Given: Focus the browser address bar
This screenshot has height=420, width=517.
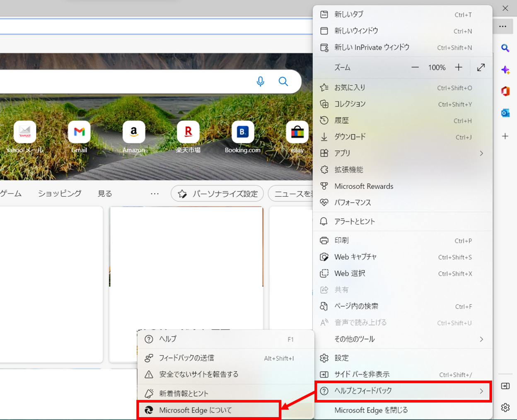Looking at the screenshot, I should 155,27.
